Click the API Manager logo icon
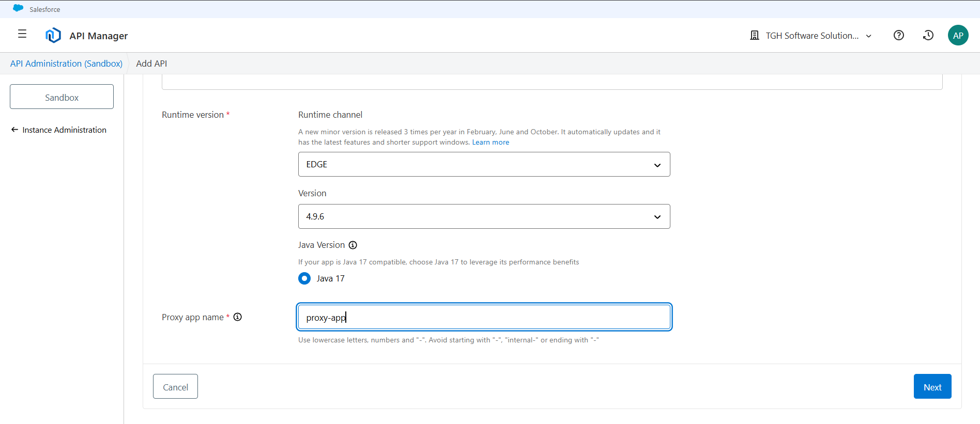This screenshot has height=424, width=980. 53,35
